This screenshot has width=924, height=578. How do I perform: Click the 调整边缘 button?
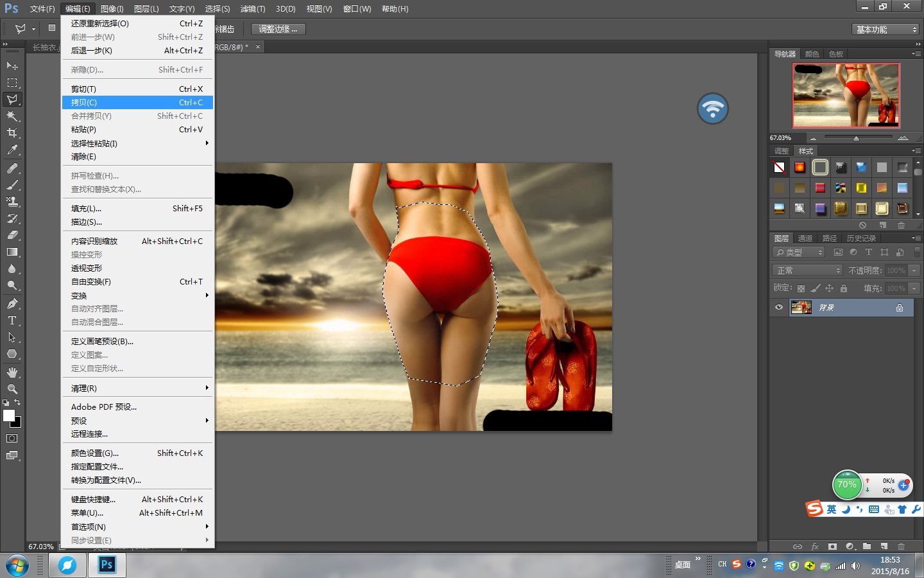(x=278, y=30)
